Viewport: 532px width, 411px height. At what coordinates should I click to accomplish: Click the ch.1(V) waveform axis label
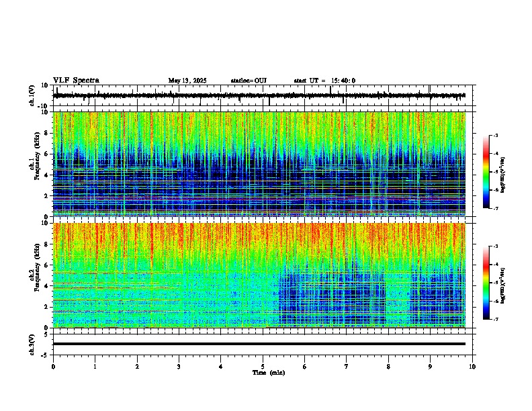pyautogui.click(x=32, y=95)
